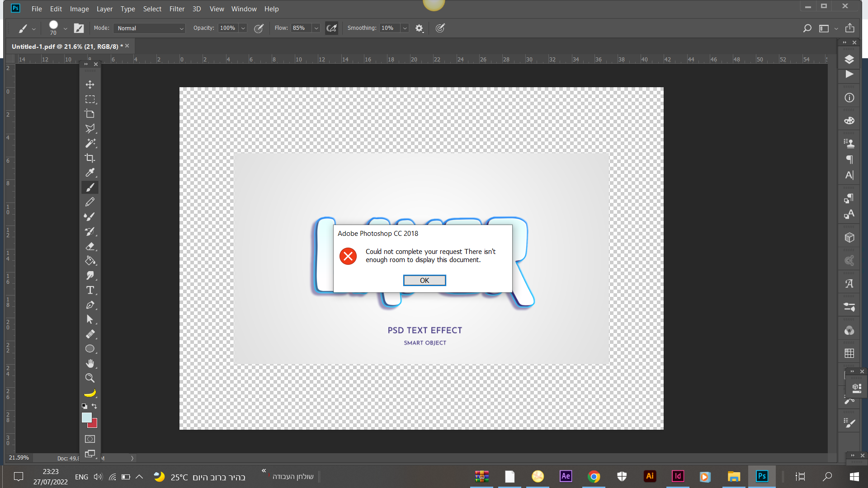The image size is (868, 488).
Task: Open the Filter menu
Action: [177, 9]
